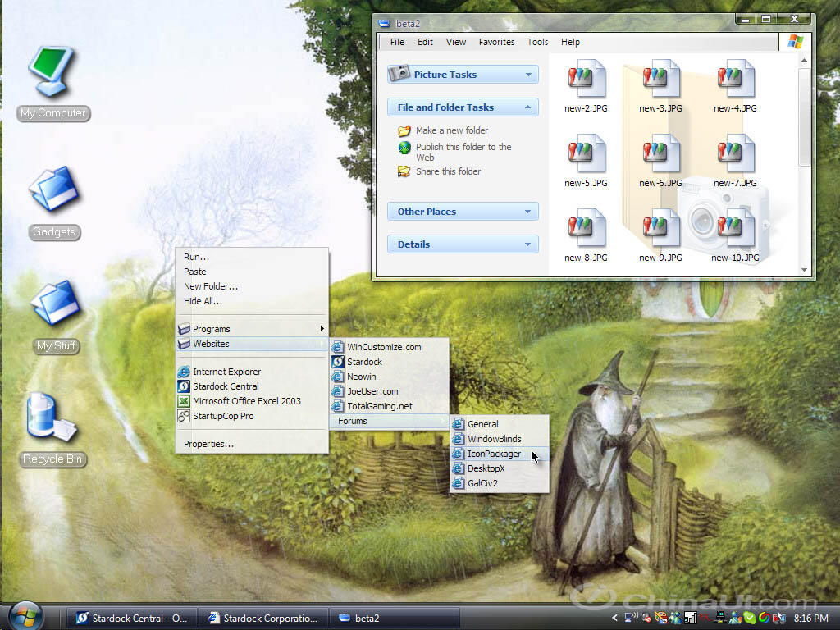Click the beta2 window title bar icon
Screen dimensions: 840x630
384,23
